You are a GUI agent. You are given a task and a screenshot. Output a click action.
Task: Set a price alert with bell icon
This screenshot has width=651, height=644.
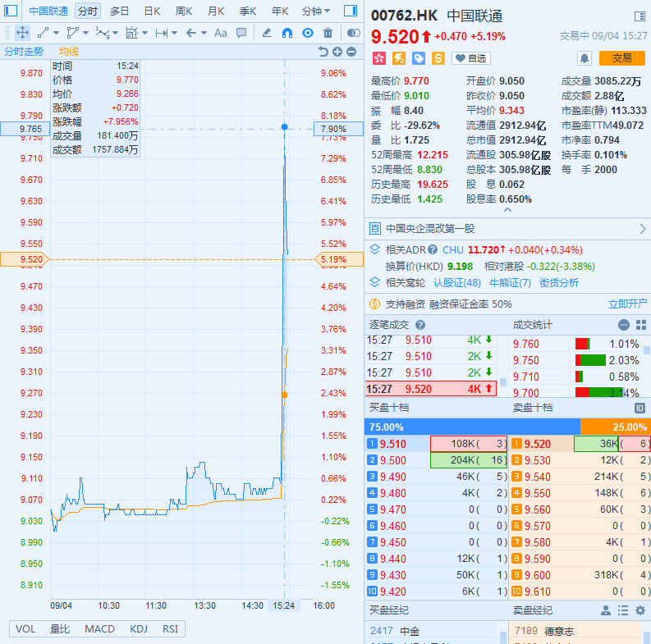585,58
